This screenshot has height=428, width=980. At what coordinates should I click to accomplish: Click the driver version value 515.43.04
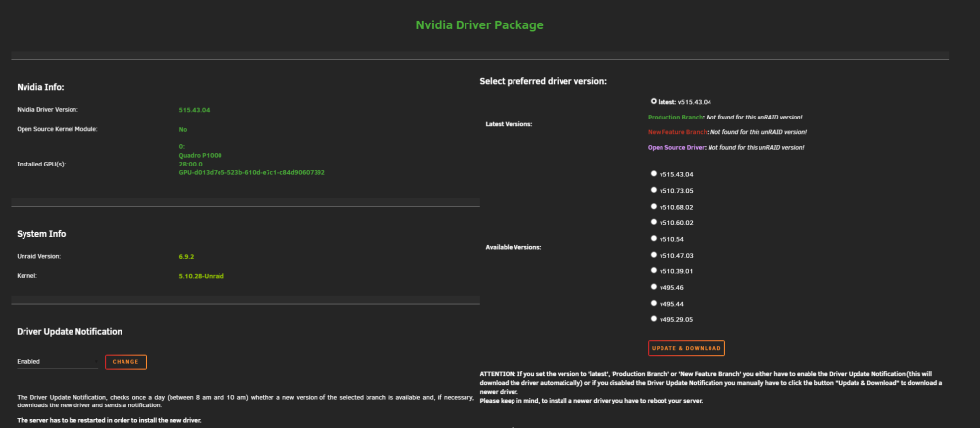click(194, 110)
